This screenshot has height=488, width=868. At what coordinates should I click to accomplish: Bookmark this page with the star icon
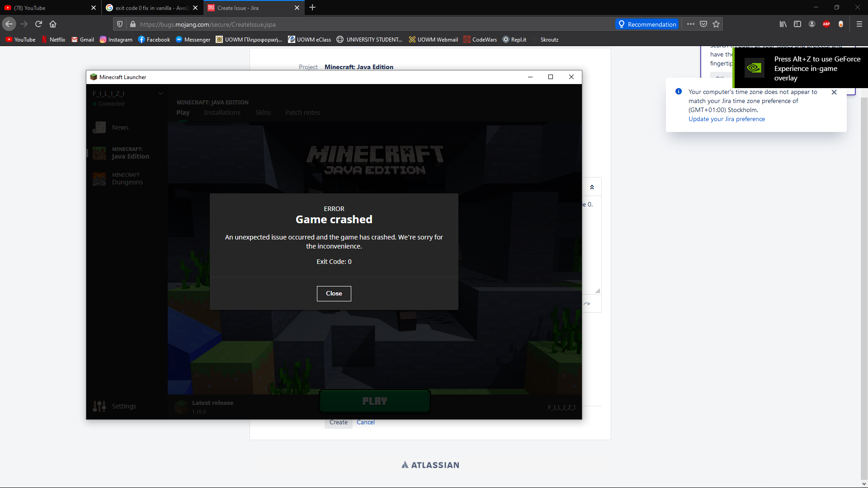(x=716, y=24)
